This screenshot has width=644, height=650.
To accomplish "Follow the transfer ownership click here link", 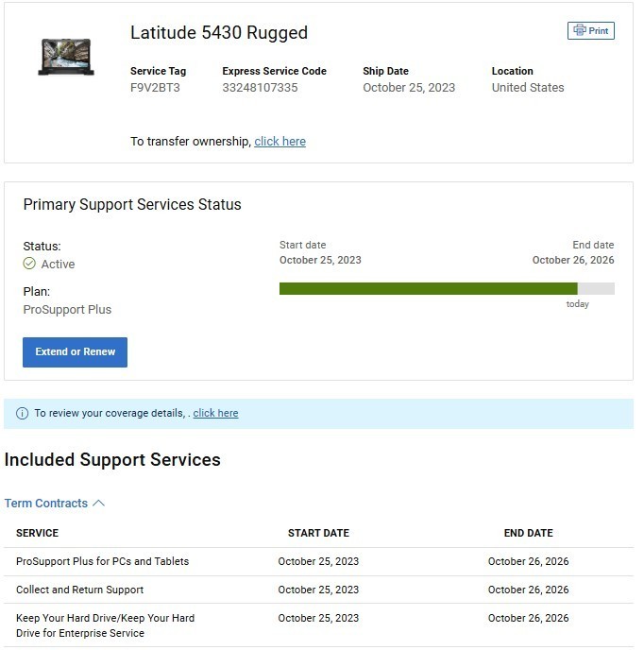I will tap(280, 142).
